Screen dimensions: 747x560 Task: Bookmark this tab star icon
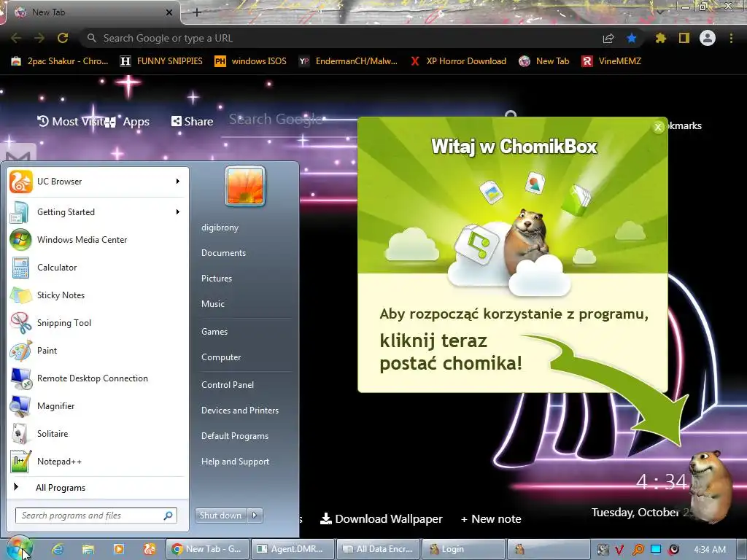pyautogui.click(x=632, y=38)
